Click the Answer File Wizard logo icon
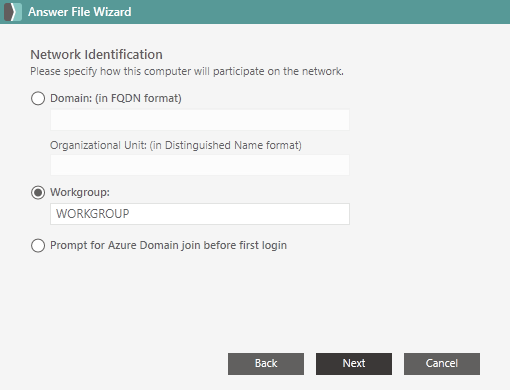510x390 pixels. pyautogui.click(x=13, y=12)
